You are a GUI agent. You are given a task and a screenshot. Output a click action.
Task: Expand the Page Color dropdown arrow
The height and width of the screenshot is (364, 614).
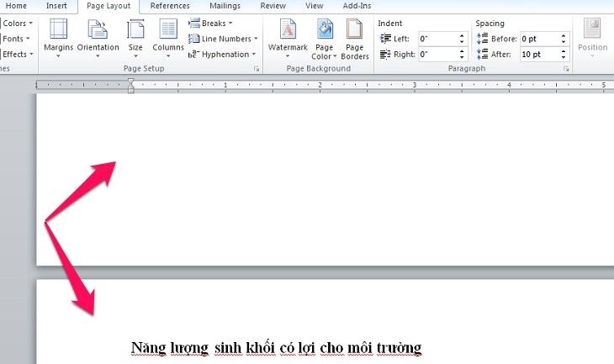335,56
